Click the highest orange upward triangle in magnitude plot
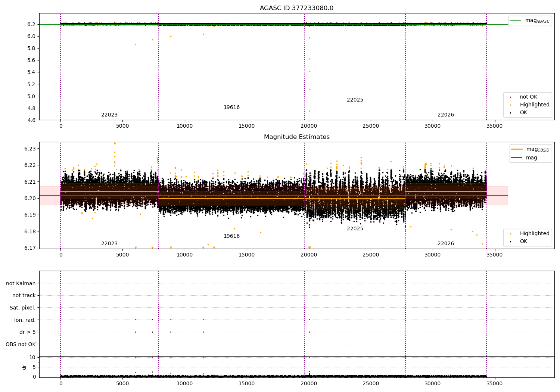This screenshot has height=392, width=560. (115, 143)
